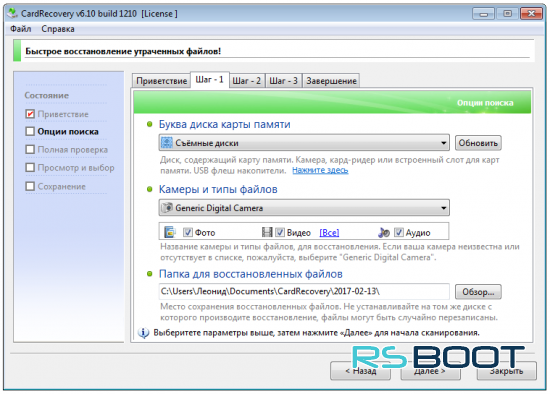550x394 pixels.
Task: Click the Просмотр и выбор status checkbox
Action: [30, 167]
